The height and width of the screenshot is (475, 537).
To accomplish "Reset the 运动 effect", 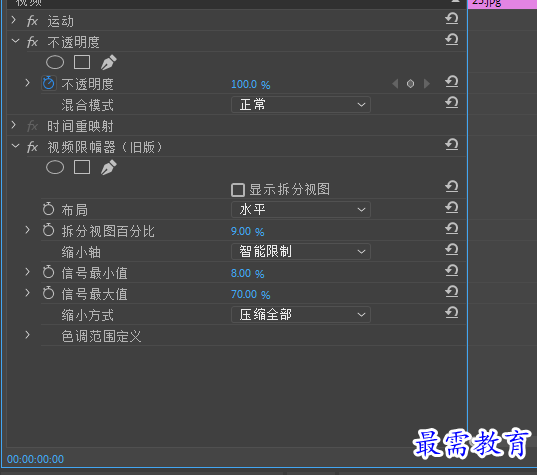I will 452,18.
